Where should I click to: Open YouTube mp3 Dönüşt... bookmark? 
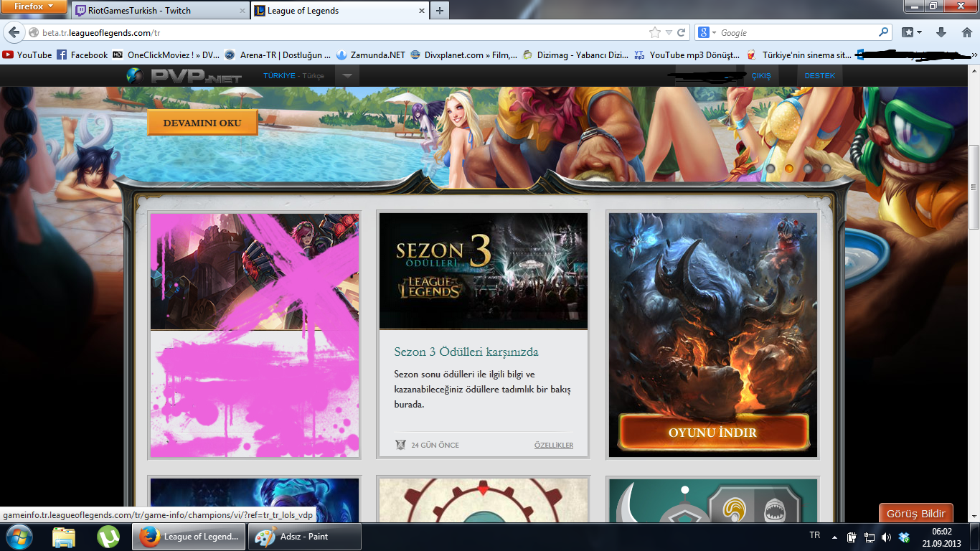tap(687, 55)
